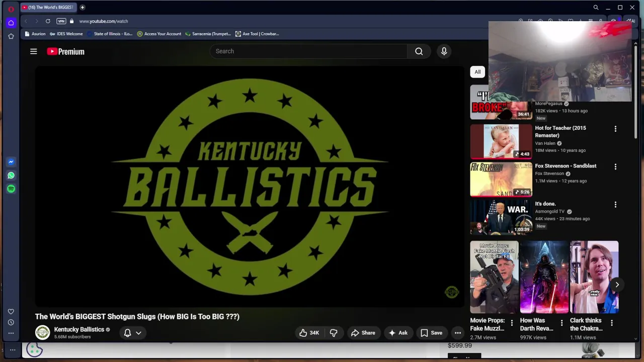This screenshot has height=362, width=644.
Task: Go to YouTube Premium home logo
Action: tap(66, 51)
